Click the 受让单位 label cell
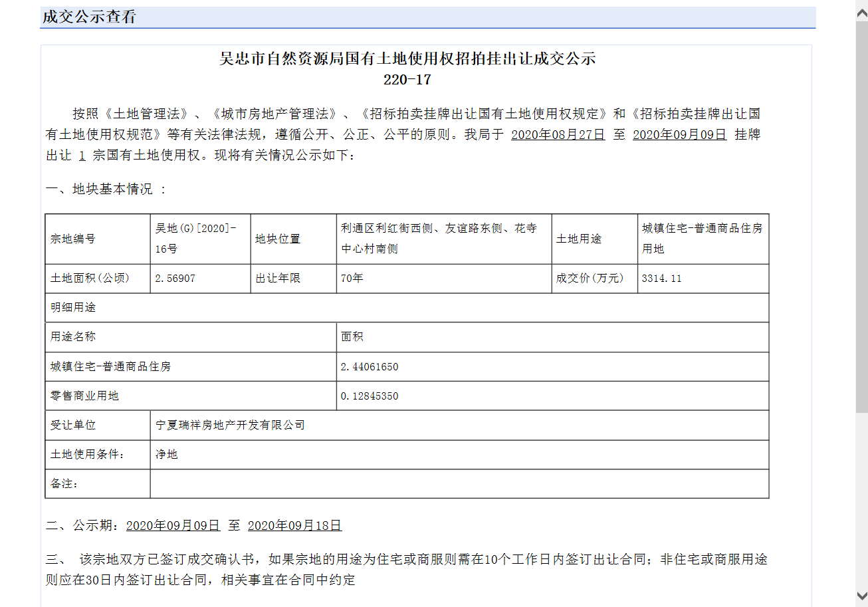 [x=98, y=425]
